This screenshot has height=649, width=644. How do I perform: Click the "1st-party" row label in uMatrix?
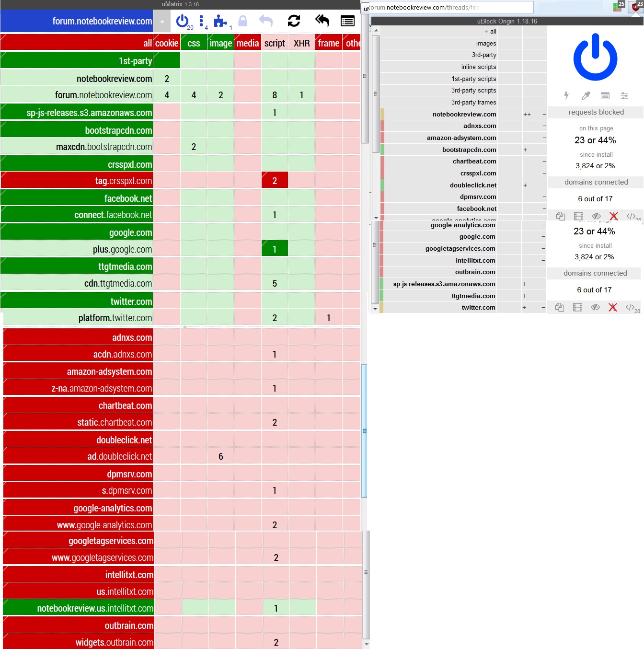(x=77, y=61)
